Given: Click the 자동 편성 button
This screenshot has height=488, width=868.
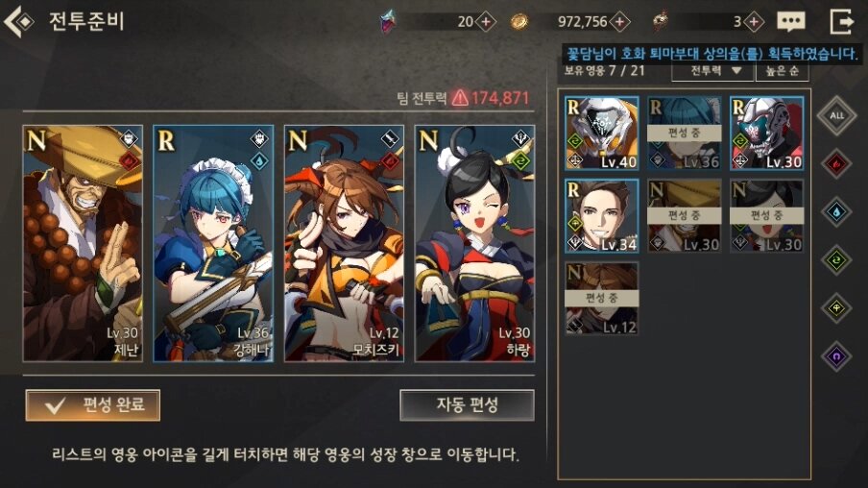Looking at the screenshot, I should tap(467, 405).
